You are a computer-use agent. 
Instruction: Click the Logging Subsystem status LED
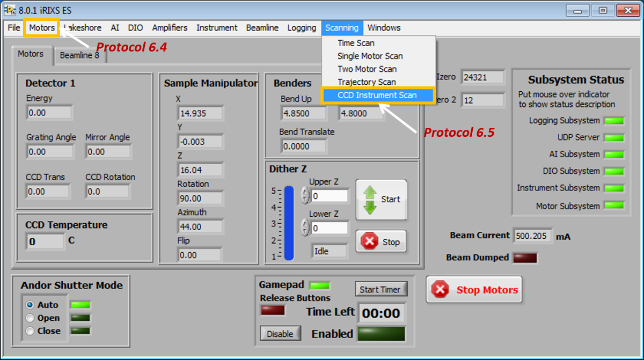point(614,121)
